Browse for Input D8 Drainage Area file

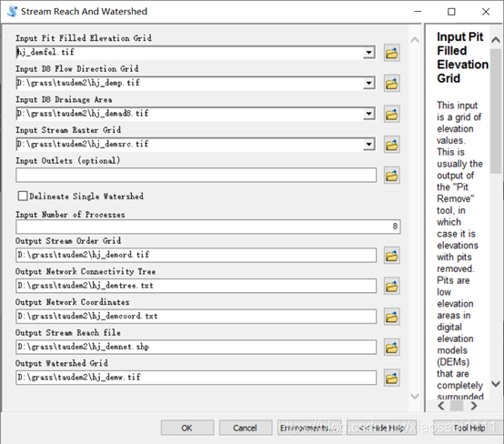[392, 114]
